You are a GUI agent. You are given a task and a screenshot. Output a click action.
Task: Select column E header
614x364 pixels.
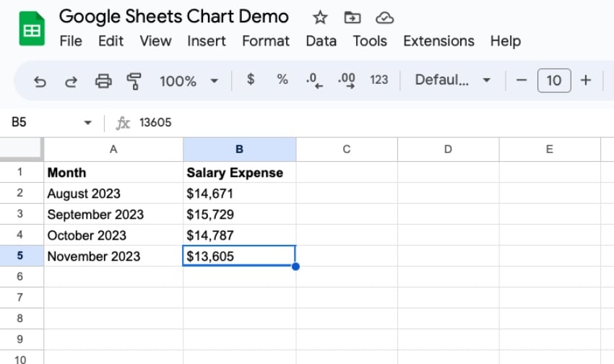(x=550, y=149)
